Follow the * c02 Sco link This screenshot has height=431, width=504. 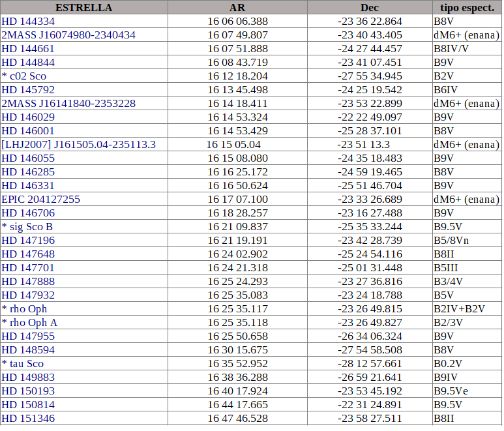click(x=24, y=76)
